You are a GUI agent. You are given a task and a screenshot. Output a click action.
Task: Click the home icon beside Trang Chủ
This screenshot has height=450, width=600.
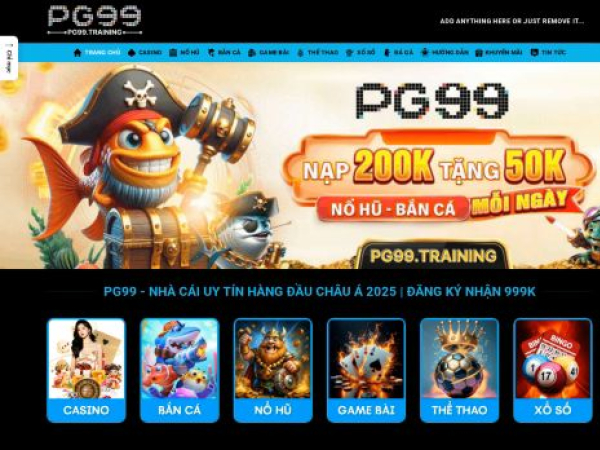[x=78, y=52]
